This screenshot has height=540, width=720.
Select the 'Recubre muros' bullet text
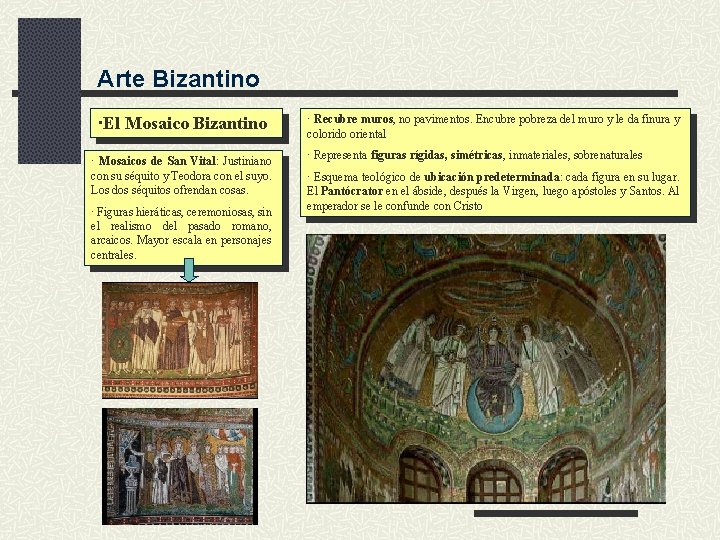(494, 126)
